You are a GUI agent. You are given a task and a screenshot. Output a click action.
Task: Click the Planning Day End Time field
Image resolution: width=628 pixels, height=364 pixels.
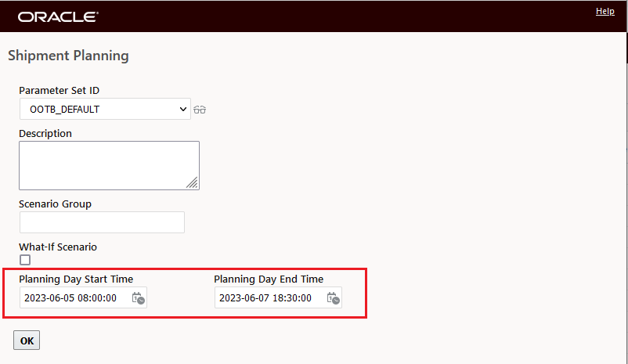(269, 297)
